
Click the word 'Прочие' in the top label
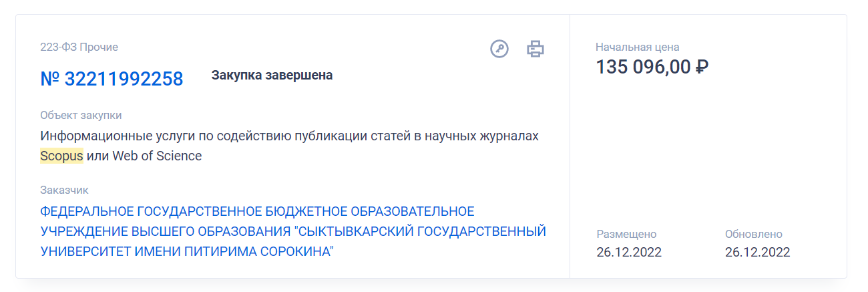[x=99, y=47]
